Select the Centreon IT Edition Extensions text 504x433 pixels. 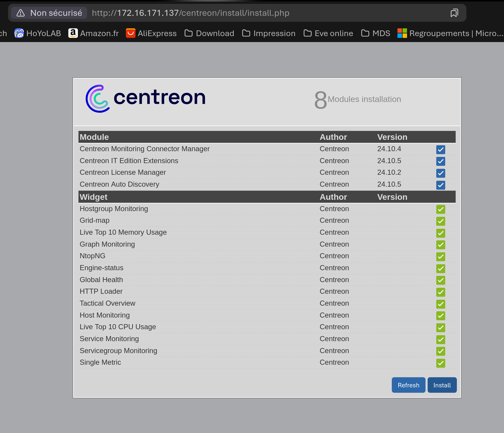129,161
